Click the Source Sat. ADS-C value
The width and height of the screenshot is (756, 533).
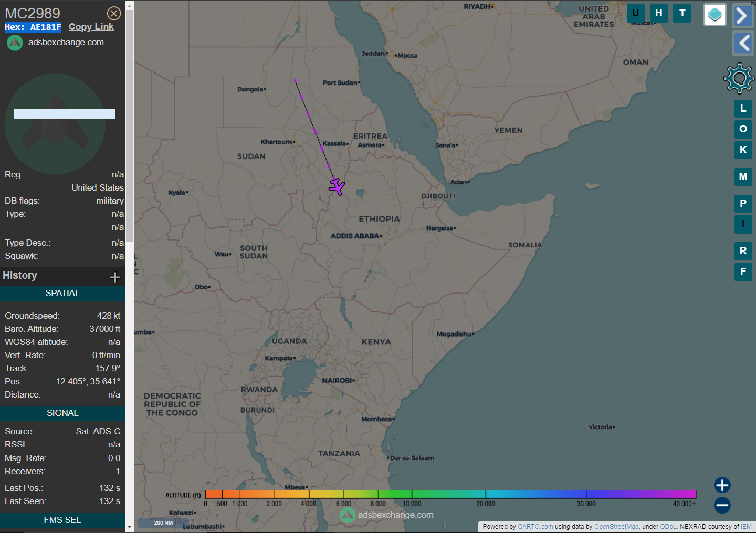click(98, 431)
